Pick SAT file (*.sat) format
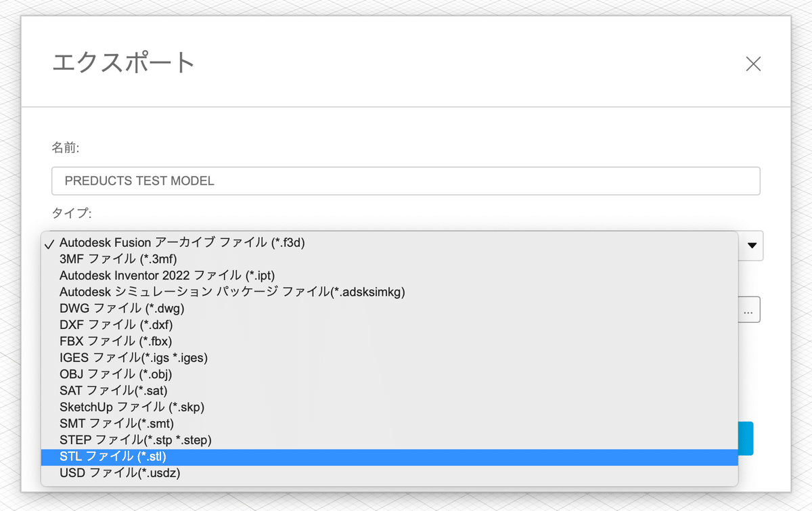This screenshot has width=812, height=511. click(x=390, y=391)
